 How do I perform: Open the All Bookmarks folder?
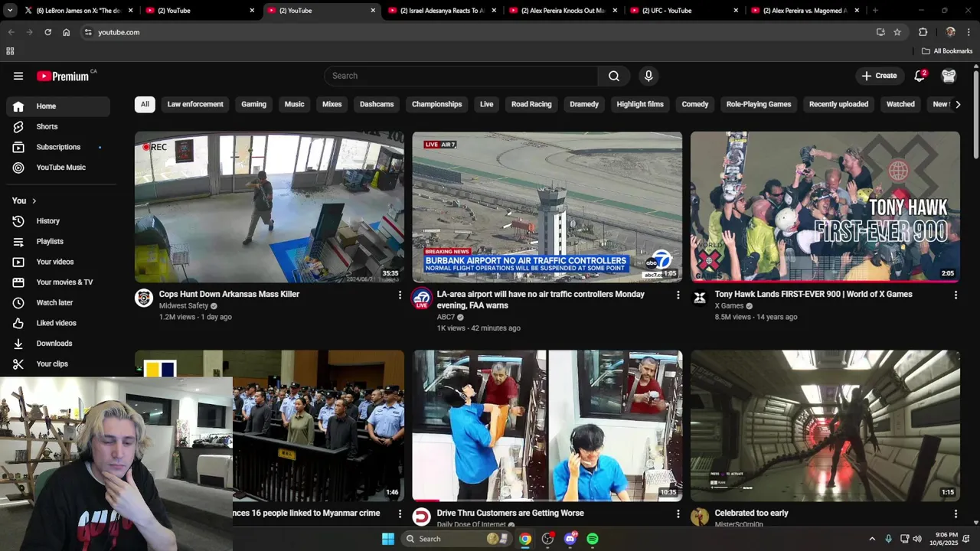947,51
